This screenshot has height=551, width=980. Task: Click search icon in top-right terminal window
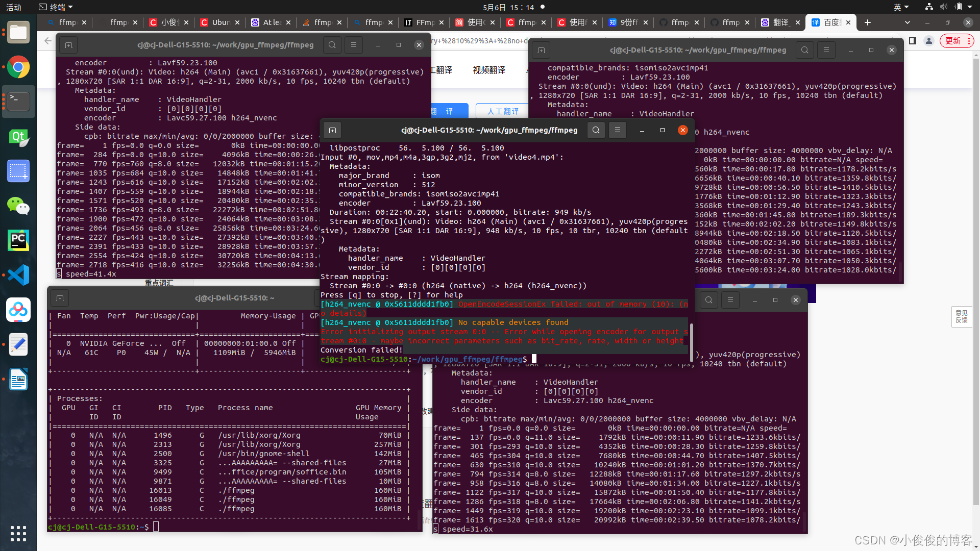pos(805,50)
